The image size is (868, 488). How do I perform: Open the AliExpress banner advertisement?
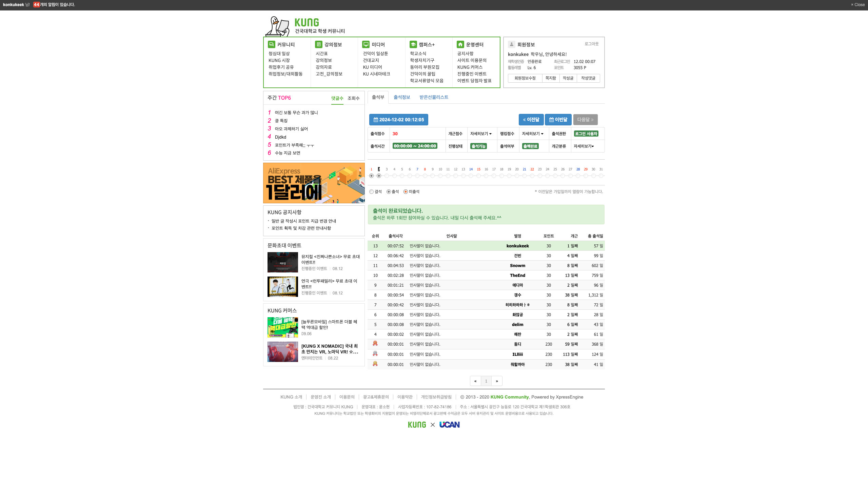[314, 183]
